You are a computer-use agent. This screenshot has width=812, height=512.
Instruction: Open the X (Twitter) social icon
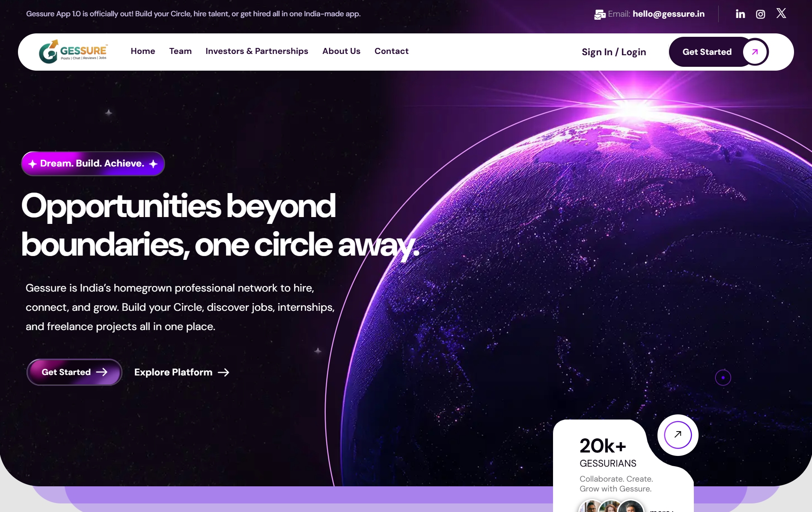(781, 13)
